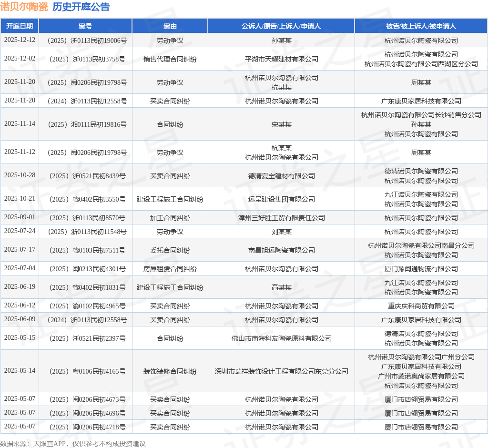Screen dimensions: 488x448
Task: Click the date 2025-12-12
Action: (20, 40)
